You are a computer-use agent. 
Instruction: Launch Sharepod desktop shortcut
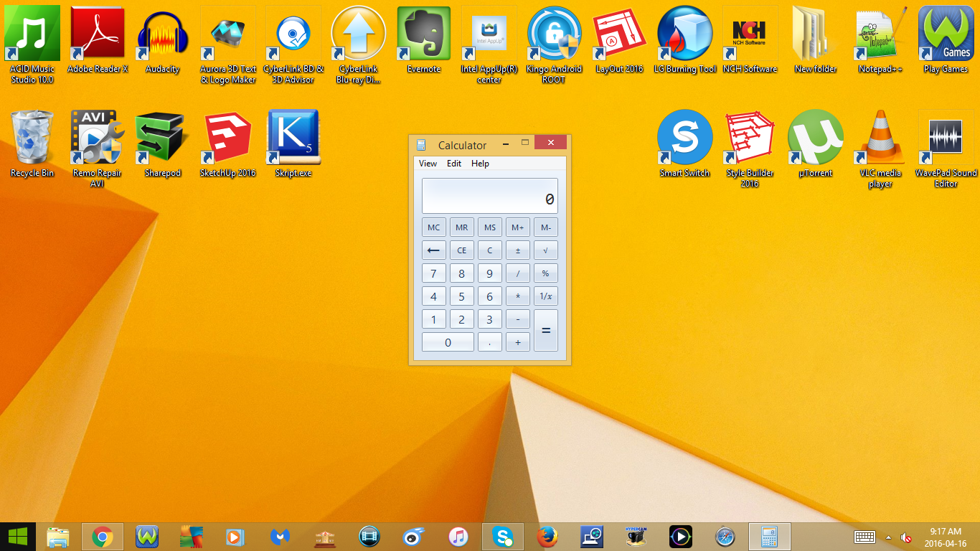(x=163, y=143)
